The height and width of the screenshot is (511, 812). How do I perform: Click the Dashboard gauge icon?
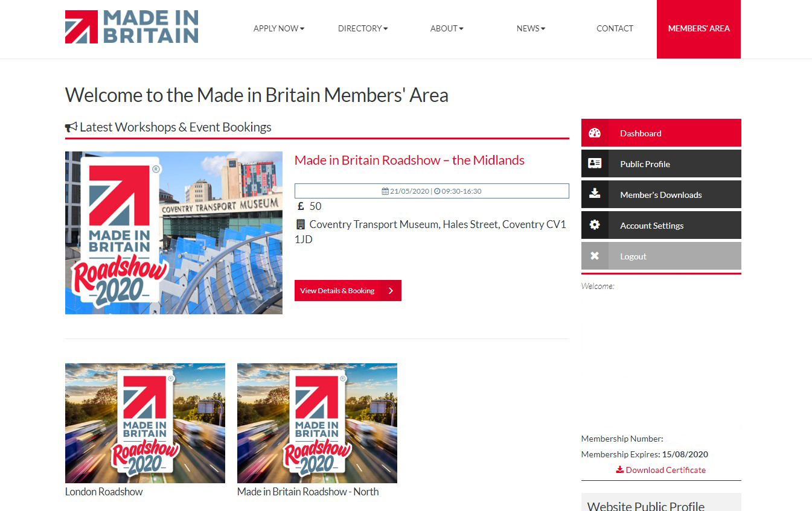pos(595,133)
